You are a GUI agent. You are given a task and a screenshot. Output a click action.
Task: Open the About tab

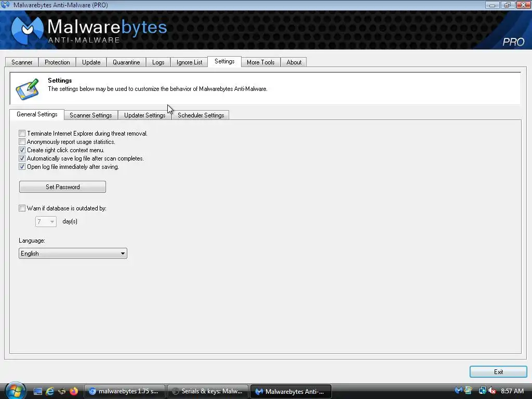[x=294, y=62]
